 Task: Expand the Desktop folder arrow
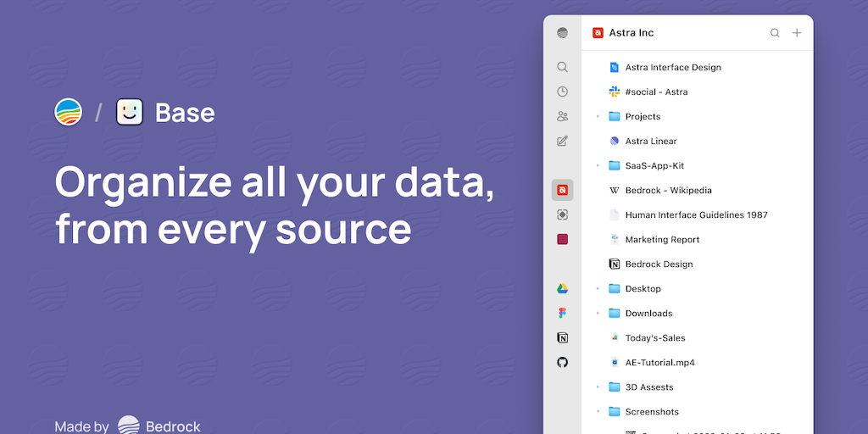point(598,288)
